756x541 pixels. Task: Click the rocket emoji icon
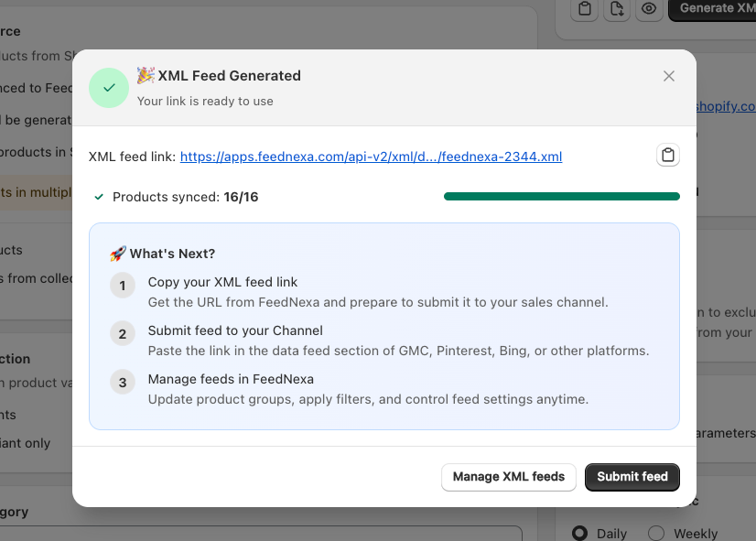point(118,254)
